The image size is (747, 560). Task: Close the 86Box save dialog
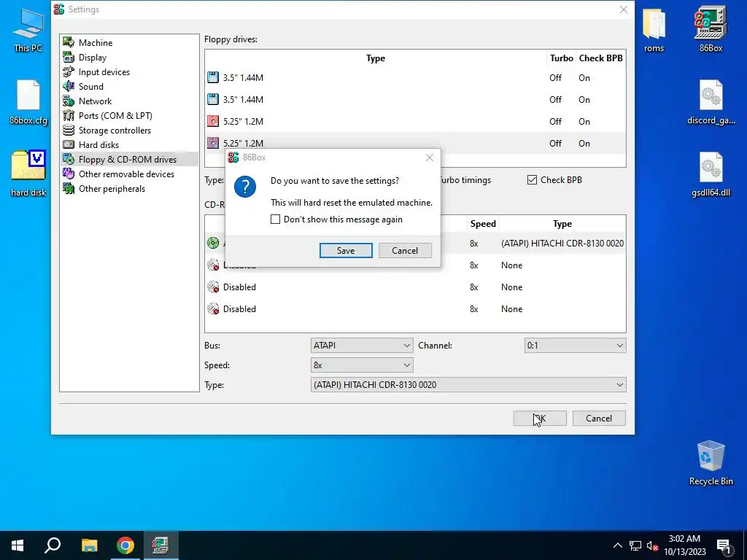(x=429, y=157)
